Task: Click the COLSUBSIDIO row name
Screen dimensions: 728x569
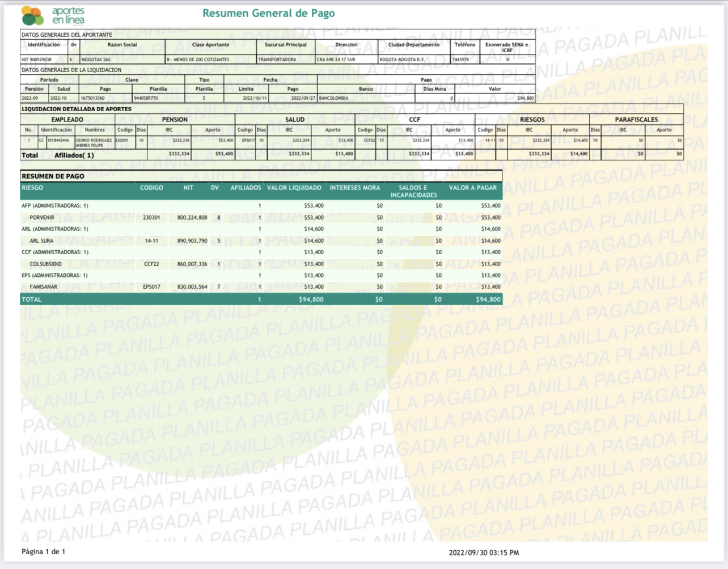Action: [x=45, y=264]
